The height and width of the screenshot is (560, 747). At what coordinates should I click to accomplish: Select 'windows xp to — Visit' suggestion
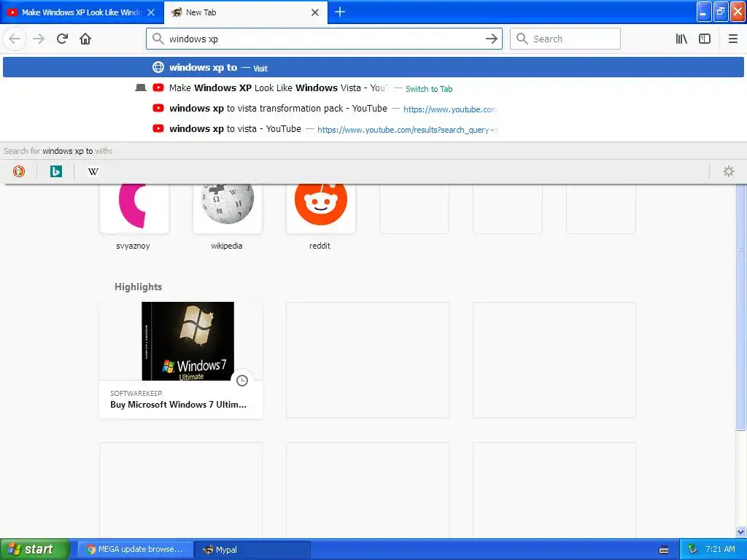pos(373,68)
